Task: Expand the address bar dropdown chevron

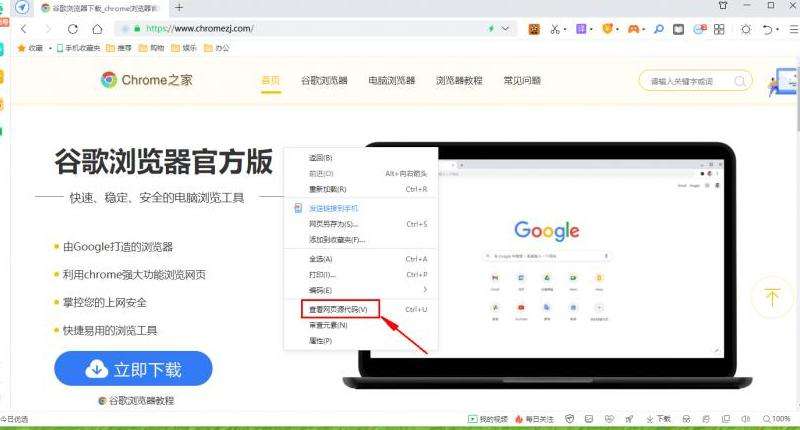Action: [x=505, y=29]
